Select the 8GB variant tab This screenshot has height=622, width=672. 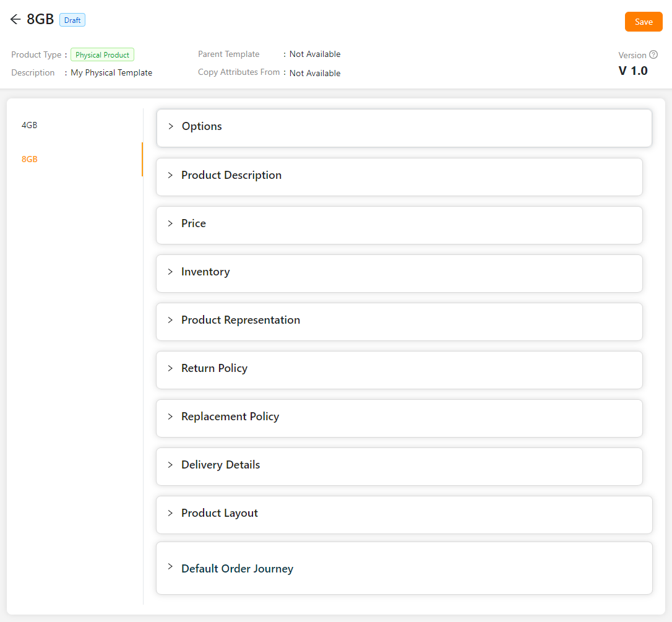30,159
